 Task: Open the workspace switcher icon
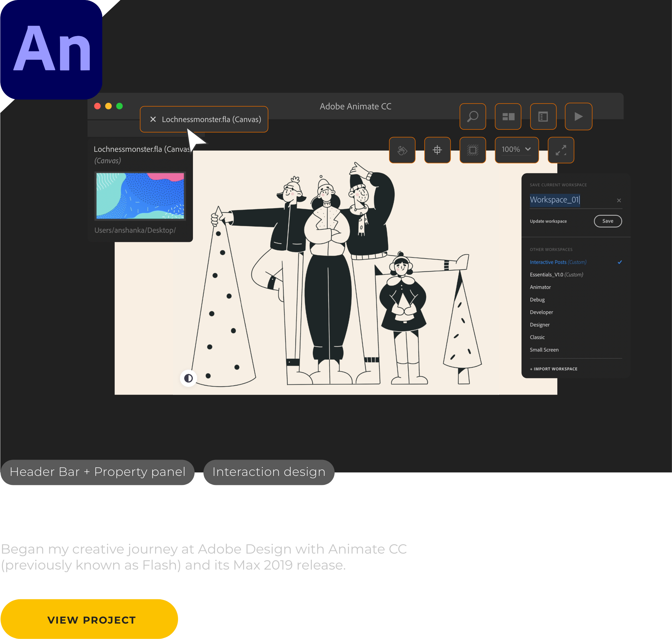click(x=508, y=117)
